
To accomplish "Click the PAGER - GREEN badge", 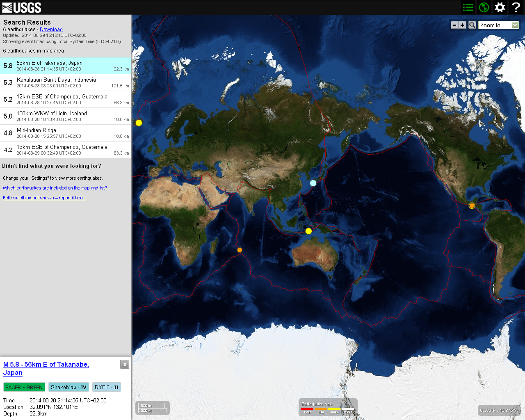I will [24, 387].
